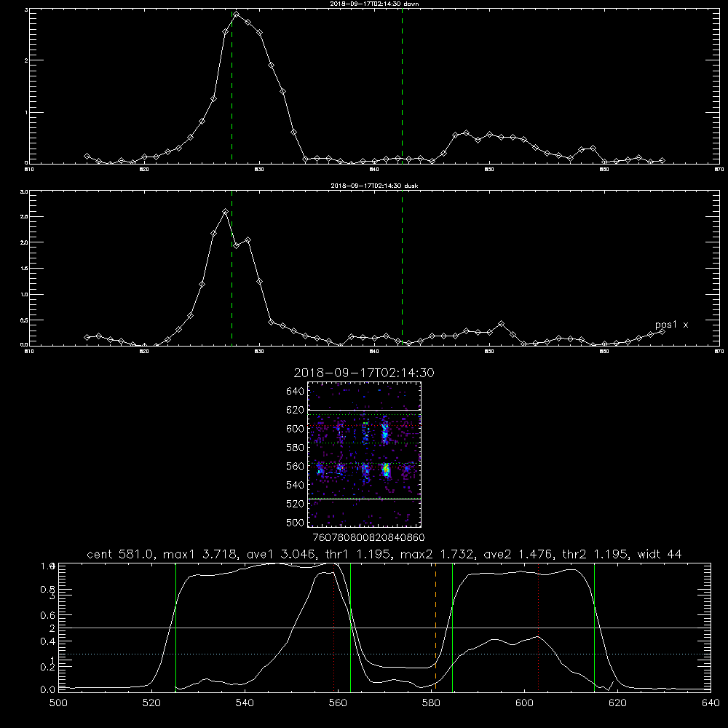Select the 'widt 44' value
The height and width of the screenshot is (728, 728).
pos(660,554)
